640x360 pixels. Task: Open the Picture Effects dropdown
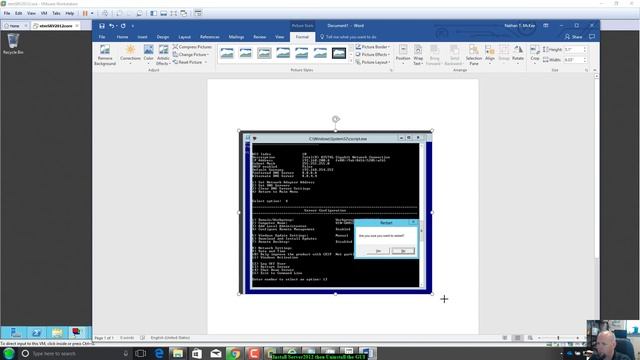373,55
